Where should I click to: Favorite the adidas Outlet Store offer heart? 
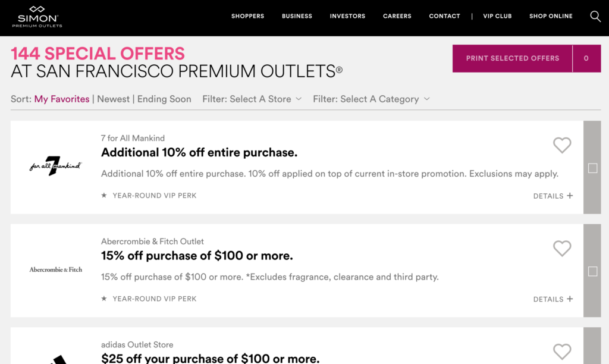coord(562,351)
